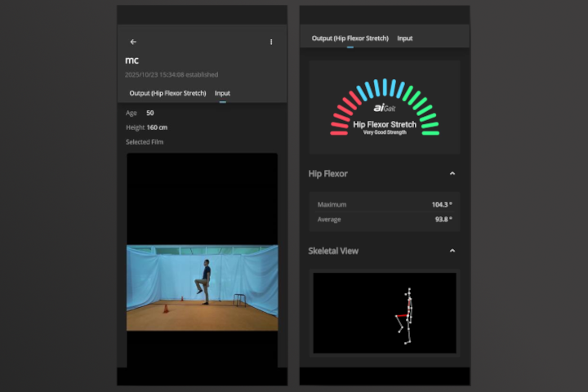Select the Average 93.8° row
588x392 pixels.
pos(384,219)
